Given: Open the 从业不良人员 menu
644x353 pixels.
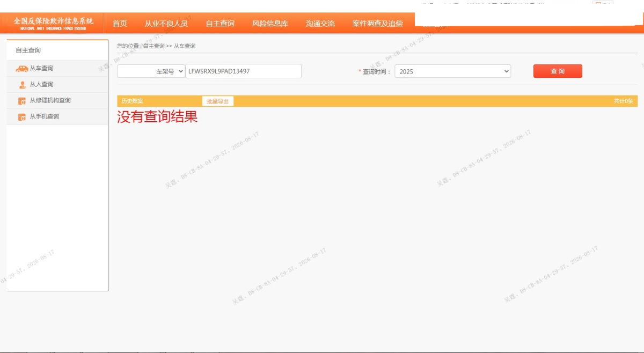Looking at the screenshot, I should (x=166, y=23).
